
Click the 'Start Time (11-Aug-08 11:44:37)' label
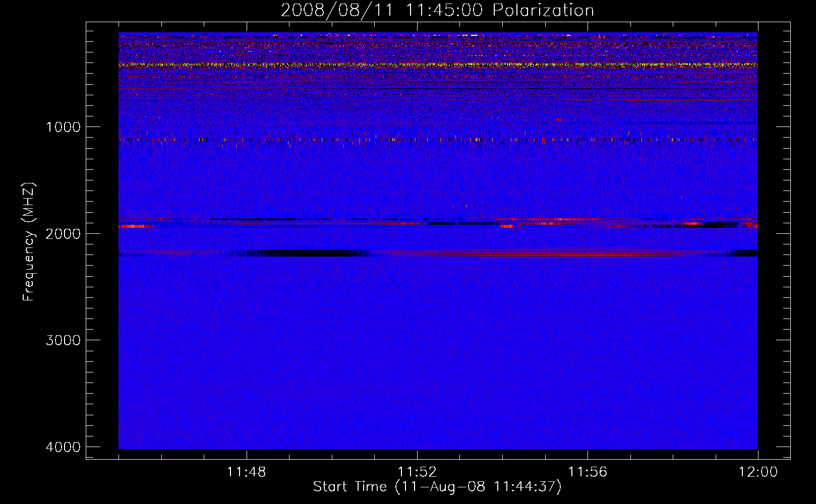pyautogui.click(x=437, y=486)
